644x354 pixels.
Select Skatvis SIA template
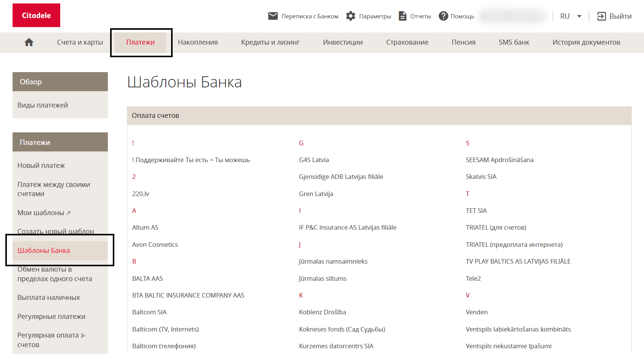point(481,177)
